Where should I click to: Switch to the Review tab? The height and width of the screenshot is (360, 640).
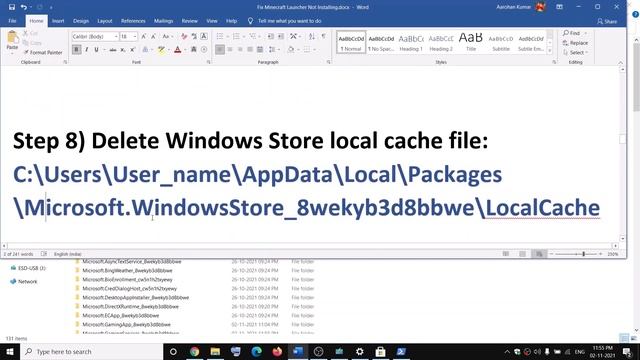click(189, 21)
